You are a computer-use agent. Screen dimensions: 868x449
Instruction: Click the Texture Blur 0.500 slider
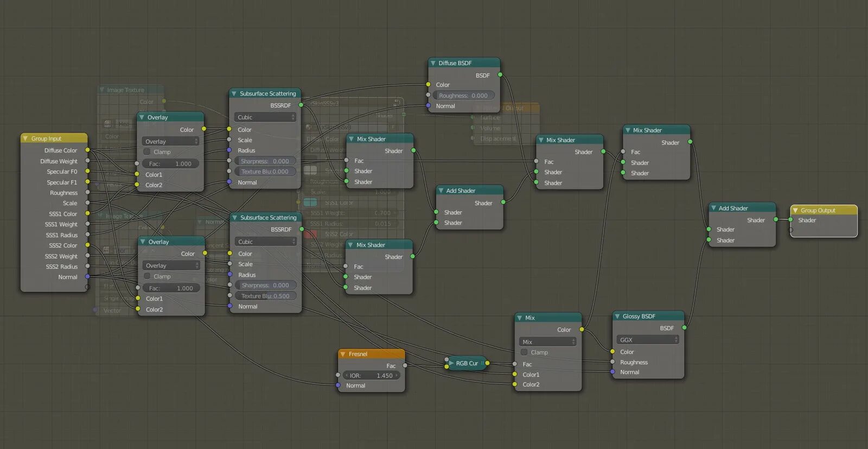click(x=265, y=296)
